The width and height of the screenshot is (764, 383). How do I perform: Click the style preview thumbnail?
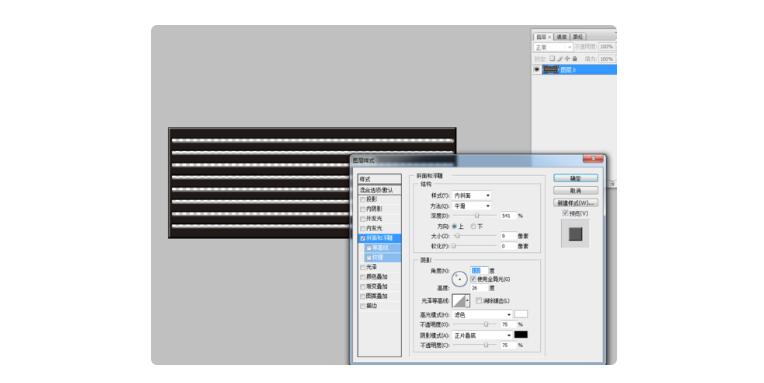point(575,234)
